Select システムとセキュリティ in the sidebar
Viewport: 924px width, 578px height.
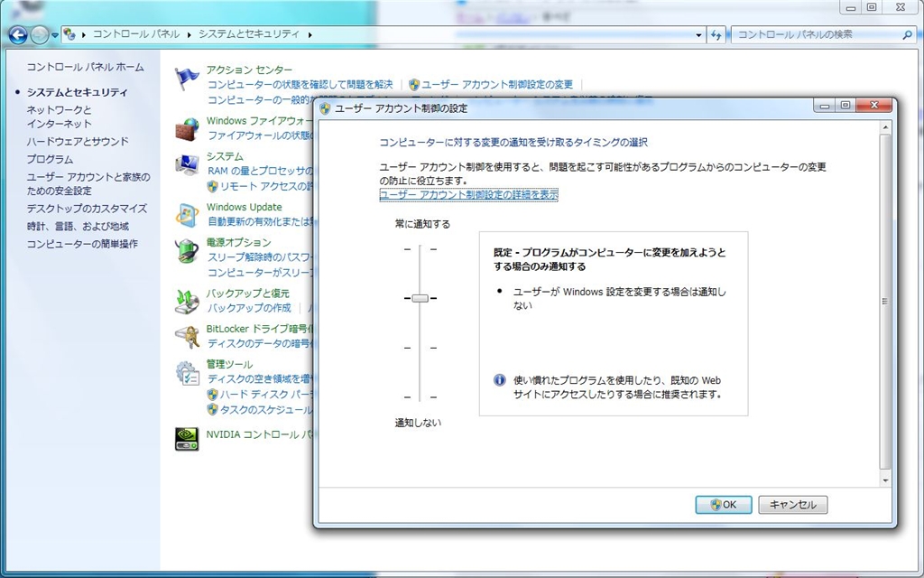coord(78,92)
